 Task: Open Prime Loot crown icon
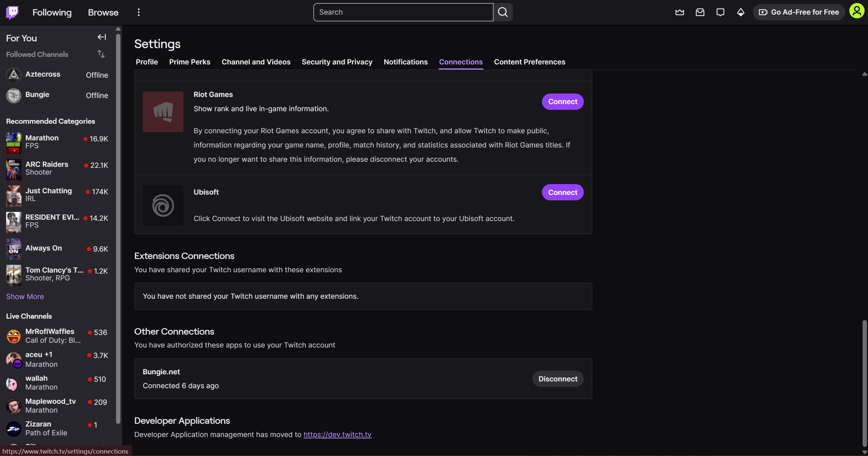(679, 13)
